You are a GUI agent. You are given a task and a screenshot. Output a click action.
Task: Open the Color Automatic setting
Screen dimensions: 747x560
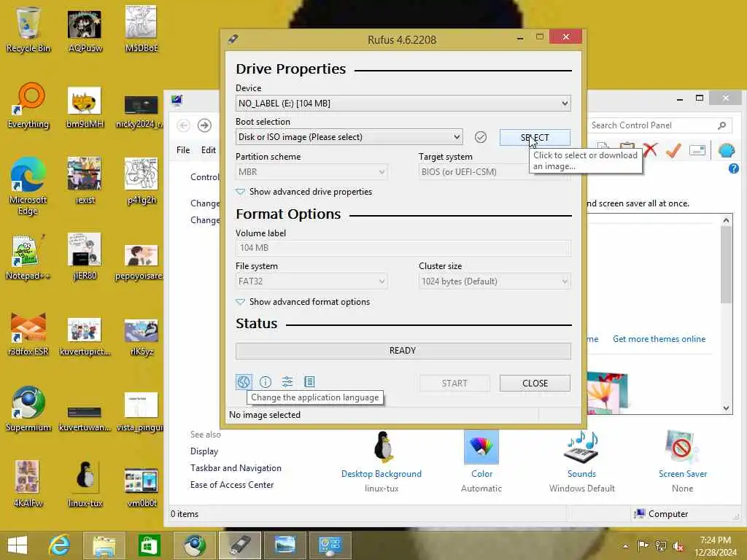click(x=481, y=462)
